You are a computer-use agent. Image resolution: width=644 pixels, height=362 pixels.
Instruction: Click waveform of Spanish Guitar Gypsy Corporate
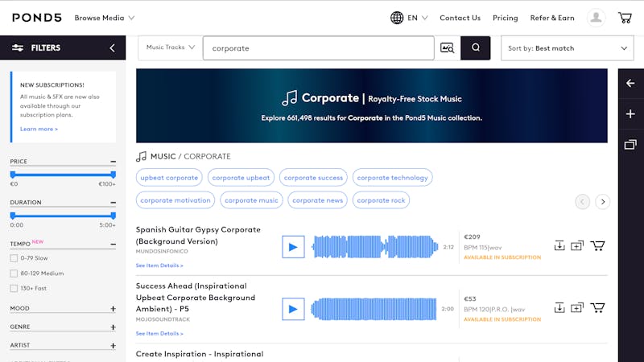pyautogui.click(x=374, y=247)
